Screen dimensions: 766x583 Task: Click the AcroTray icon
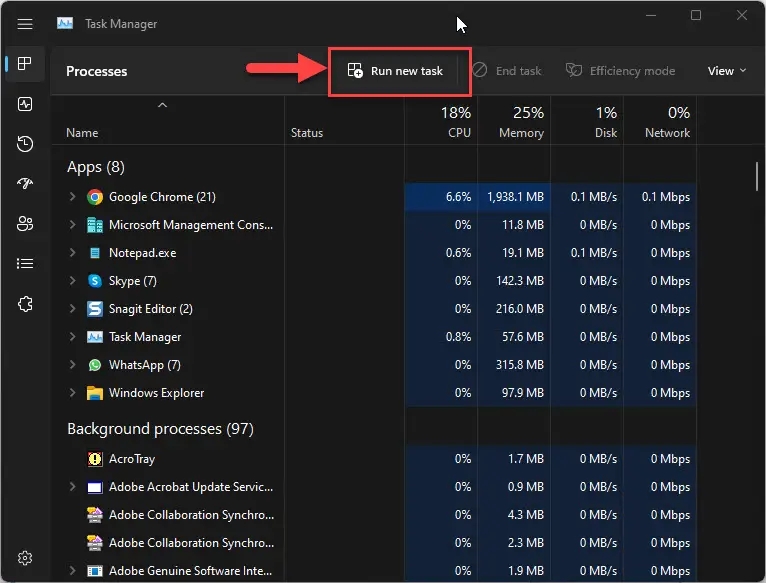pyautogui.click(x=95, y=459)
